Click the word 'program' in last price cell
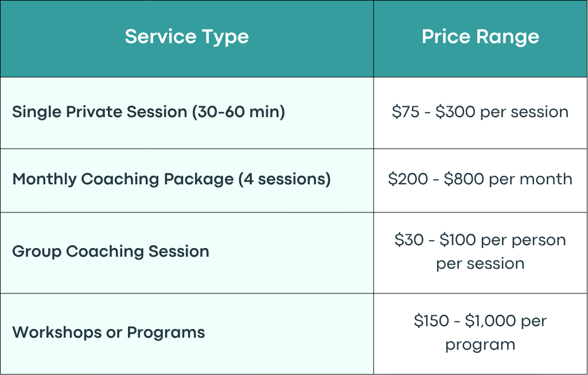The height and width of the screenshot is (375, 588). click(480, 345)
